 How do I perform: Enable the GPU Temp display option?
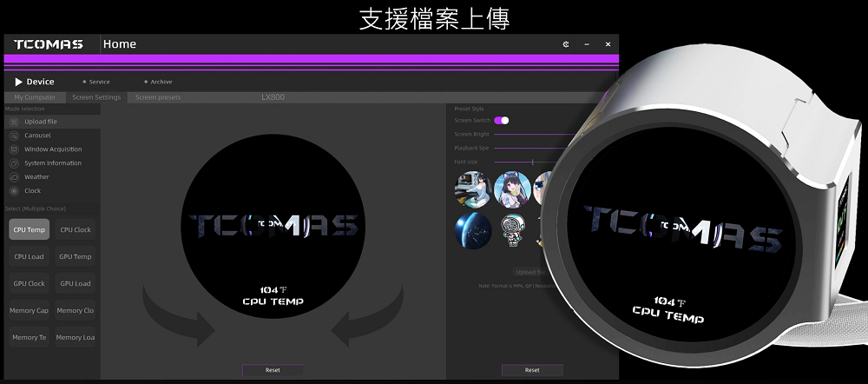pos(76,257)
